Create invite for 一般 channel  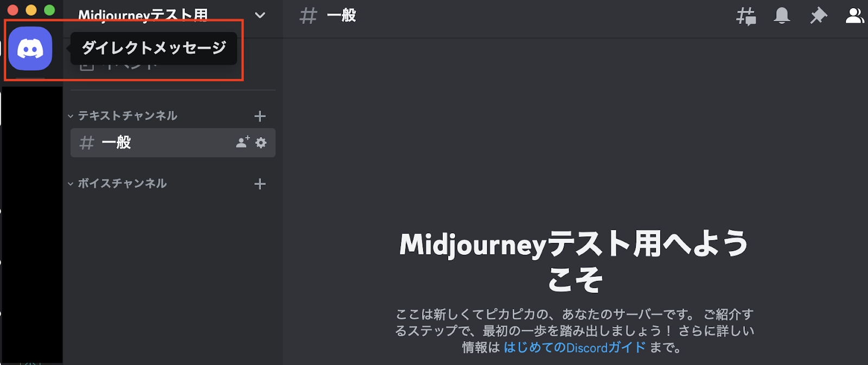tap(242, 142)
